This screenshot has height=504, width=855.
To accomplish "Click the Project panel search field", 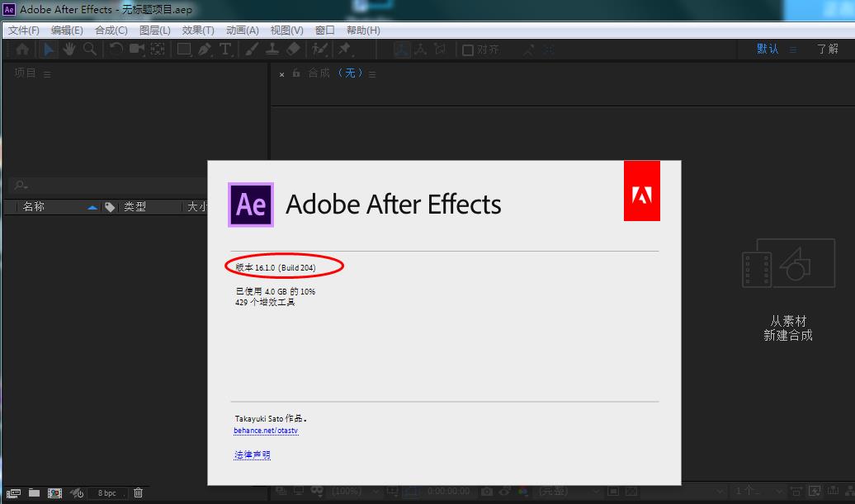I will pyautogui.click(x=109, y=186).
